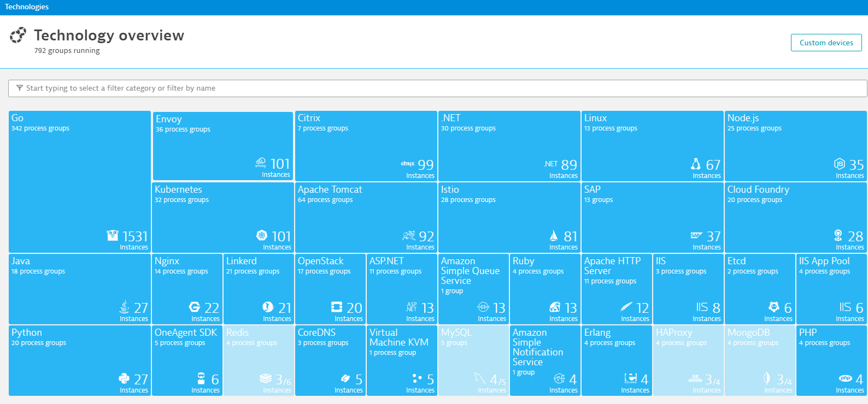Screen dimensions: 868x404
Task: Click the SAP logo icon
Action: click(696, 235)
